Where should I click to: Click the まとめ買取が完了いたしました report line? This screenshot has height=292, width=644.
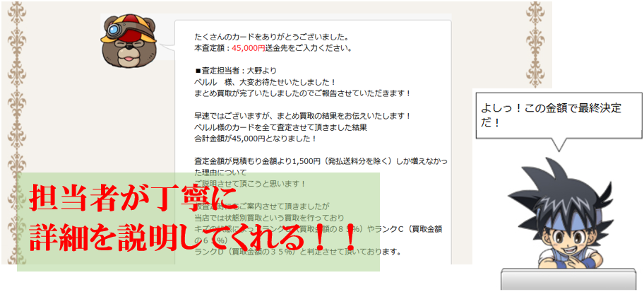coord(303,93)
